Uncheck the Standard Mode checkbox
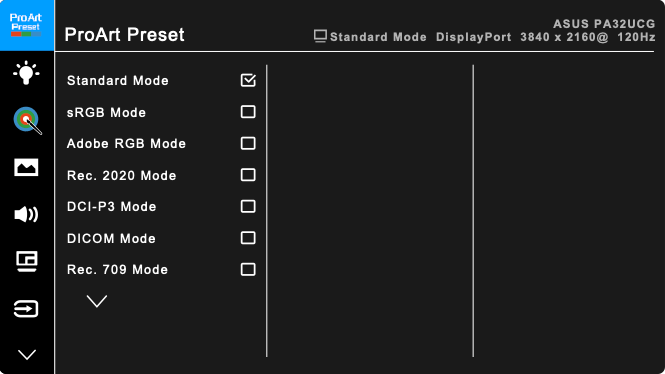Image resolution: width=665 pixels, height=374 pixels. [248, 80]
